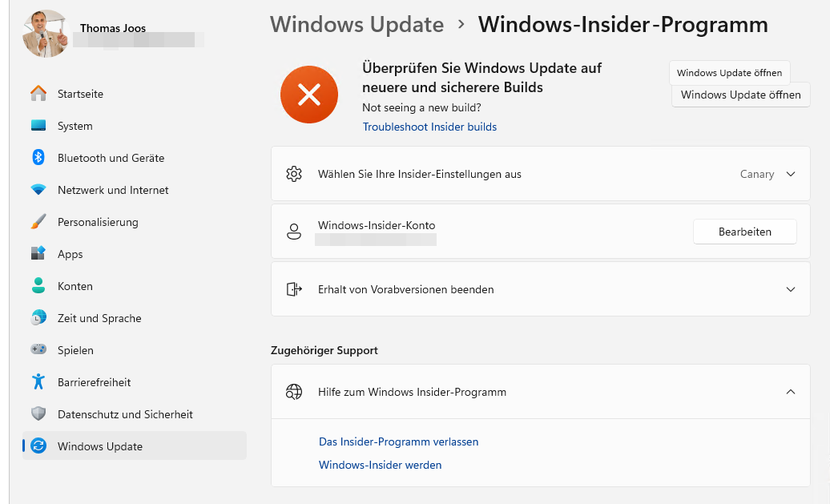Screen dimensions: 830x504
Task: Open Personalisierung via its brush icon
Action: (38, 222)
